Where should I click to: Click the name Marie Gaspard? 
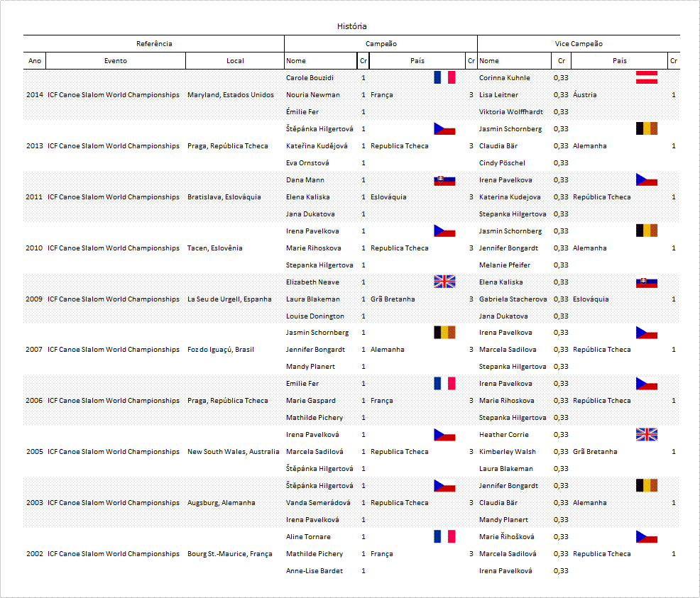click(x=311, y=401)
